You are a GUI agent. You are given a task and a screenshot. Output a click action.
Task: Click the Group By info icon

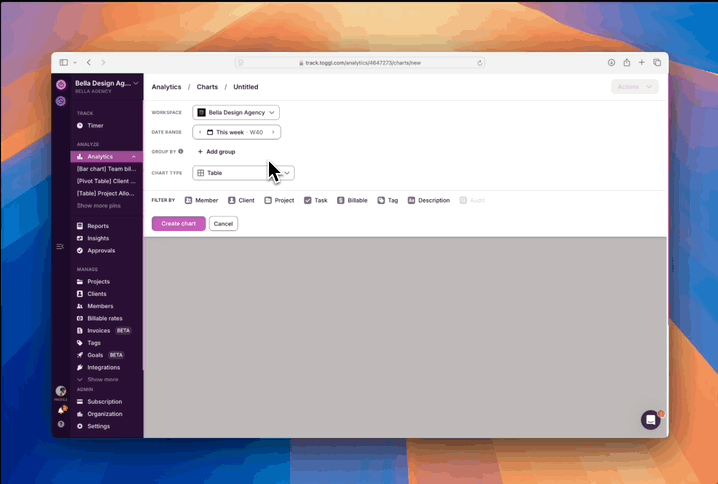(x=181, y=151)
